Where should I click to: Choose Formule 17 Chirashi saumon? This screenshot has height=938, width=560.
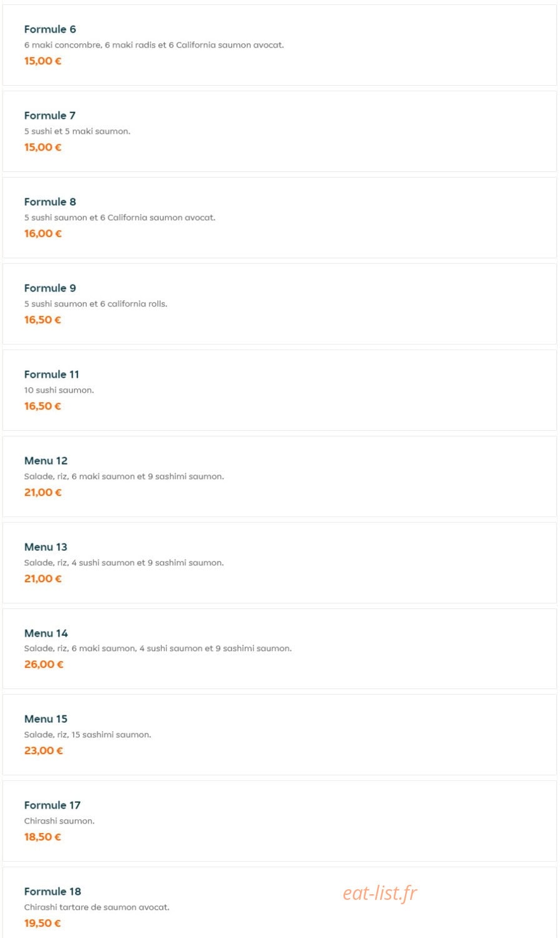279,821
